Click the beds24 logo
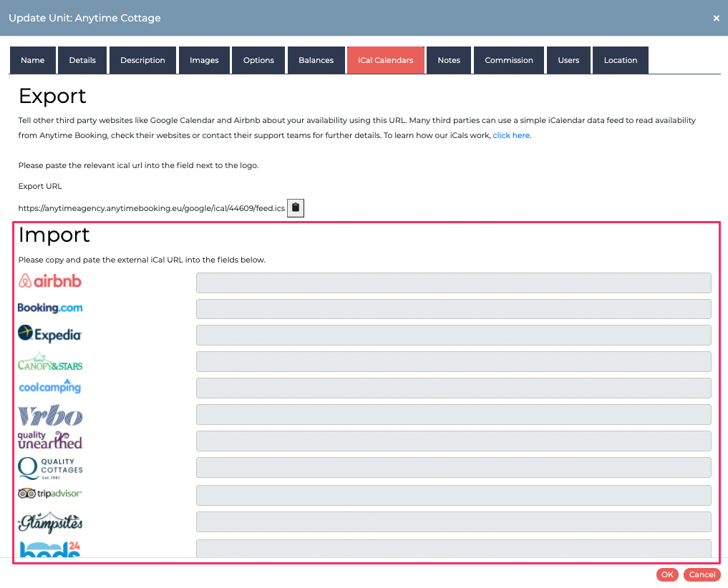 tap(50, 549)
